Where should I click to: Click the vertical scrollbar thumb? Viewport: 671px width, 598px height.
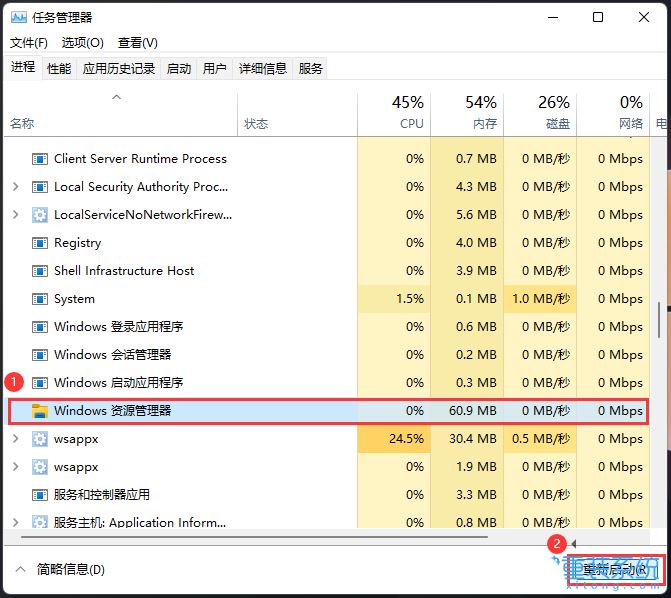pos(658,320)
